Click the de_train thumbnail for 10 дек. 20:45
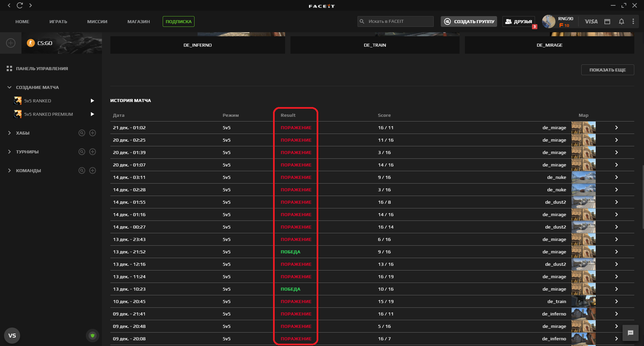The image size is (644, 346). click(x=584, y=301)
